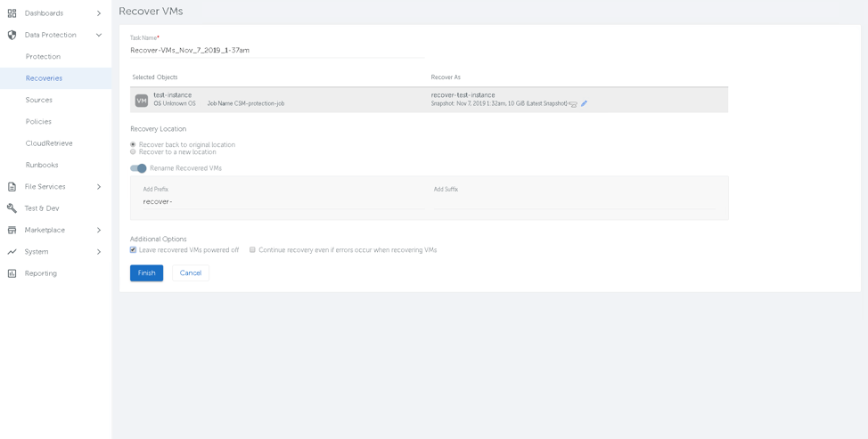Image resolution: width=868 pixels, height=439 pixels.
Task: Uncheck Leave recovered VMs powered off
Action: [133, 250]
